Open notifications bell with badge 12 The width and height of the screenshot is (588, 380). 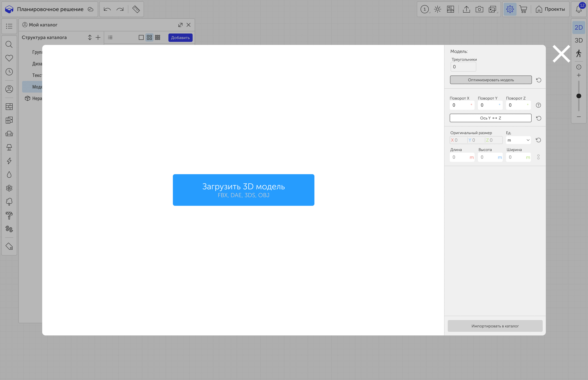tap(579, 9)
